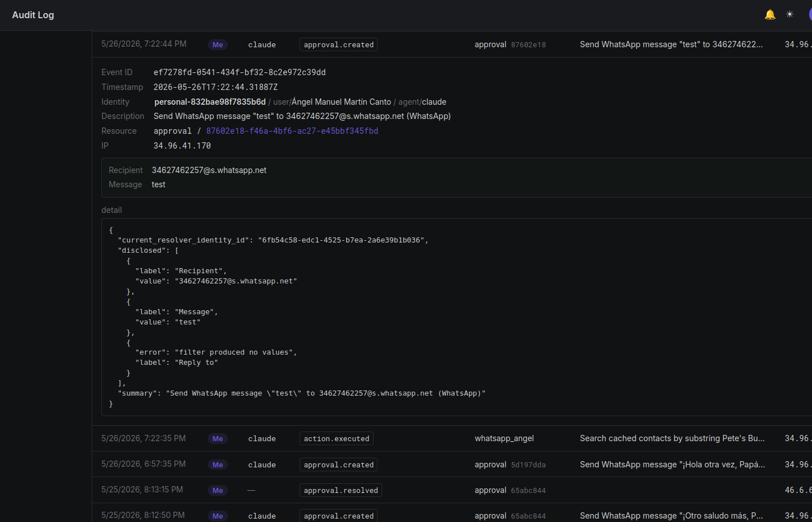The height and width of the screenshot is (522, 812).
Task: Click the Me badge on the 6:57:35 PM row
Action: tap(218, 465)
